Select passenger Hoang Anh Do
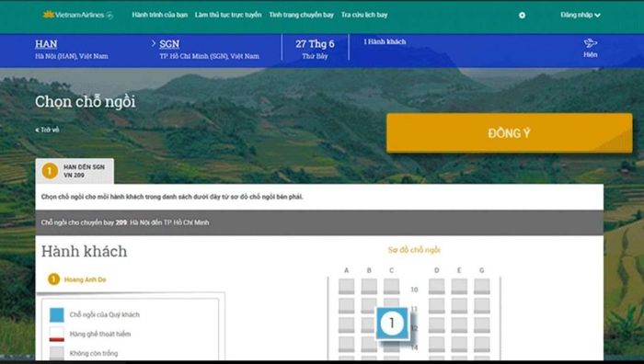 pos(85,279)
